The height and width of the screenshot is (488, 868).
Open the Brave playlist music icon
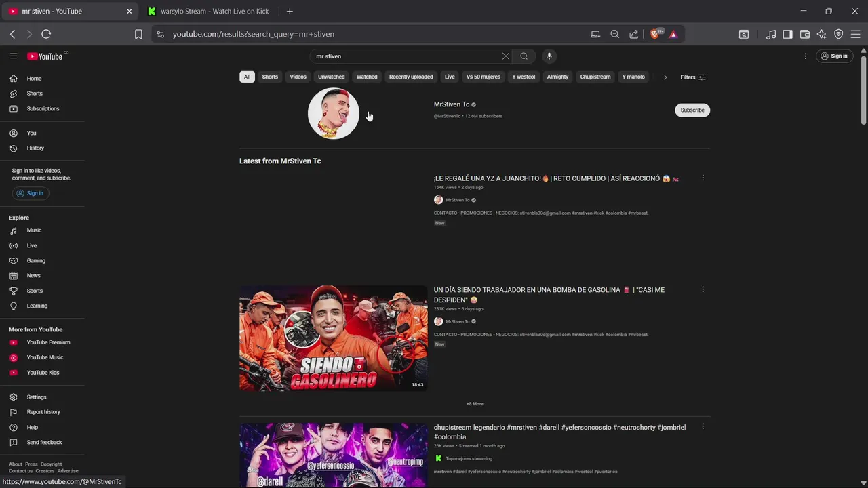tap(771, 34)
